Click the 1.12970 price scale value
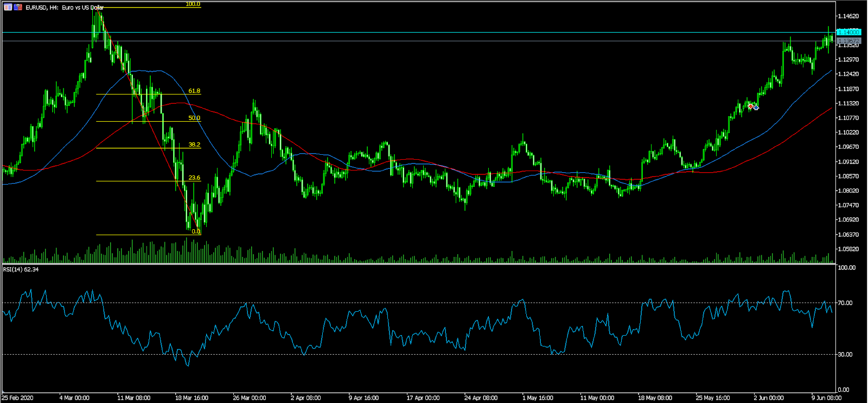Screen dimensions: 868x403 click(848, 59)
